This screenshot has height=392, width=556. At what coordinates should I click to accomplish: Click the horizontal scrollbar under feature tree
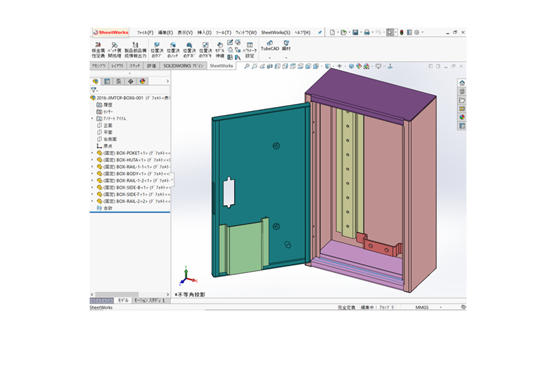(130, 294)
